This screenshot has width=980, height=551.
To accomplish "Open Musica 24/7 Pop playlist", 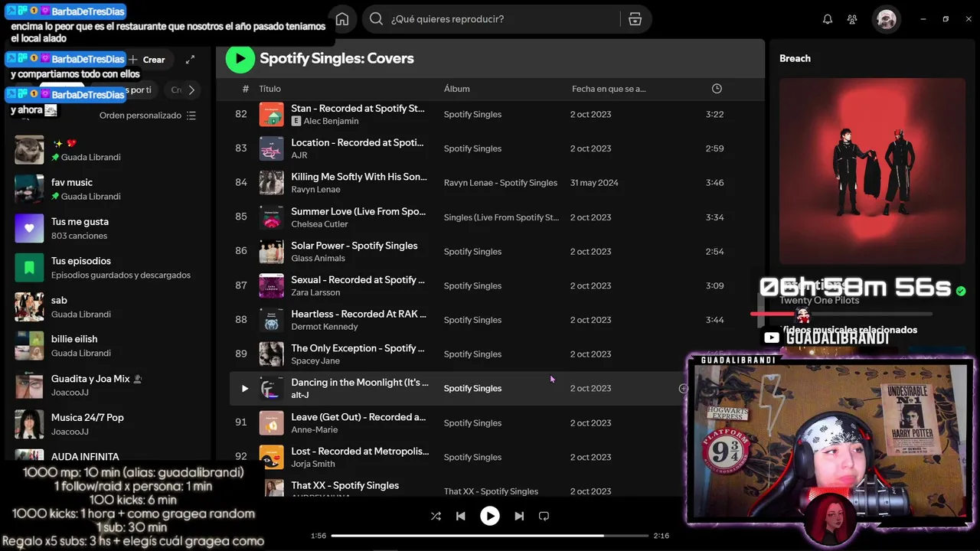I will tap(107, 424).
